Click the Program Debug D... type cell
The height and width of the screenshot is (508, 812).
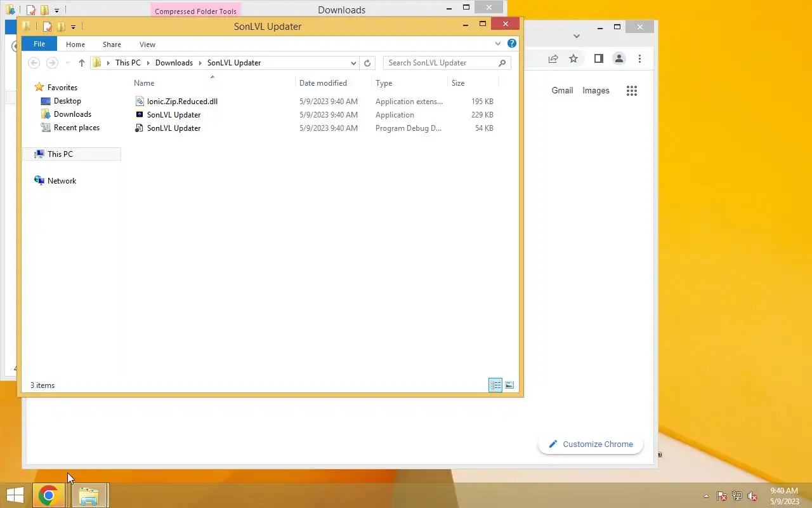click(x=409, y=128)
